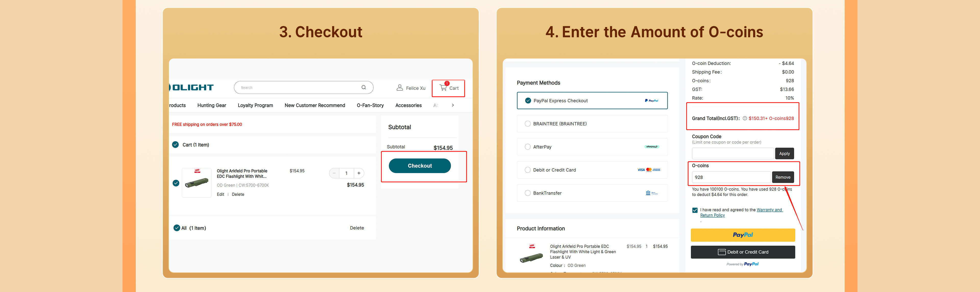Open the Hunting Gear menu item

pos(212,105)
